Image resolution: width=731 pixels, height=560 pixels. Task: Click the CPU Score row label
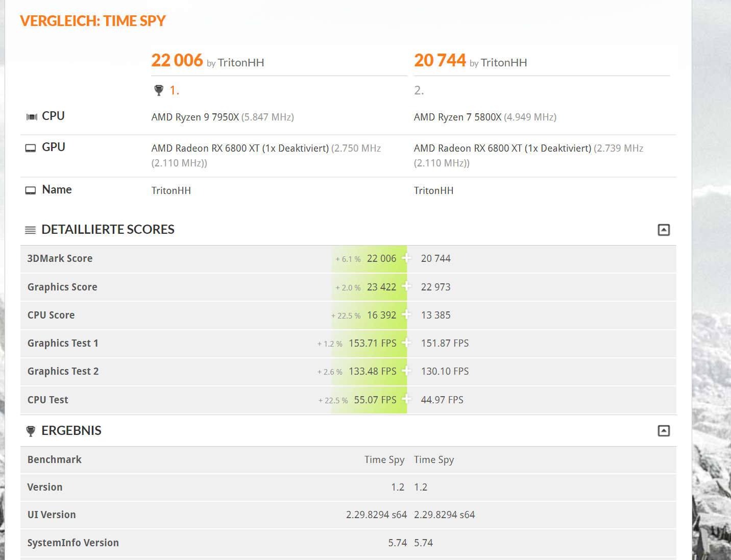[51, 315]
